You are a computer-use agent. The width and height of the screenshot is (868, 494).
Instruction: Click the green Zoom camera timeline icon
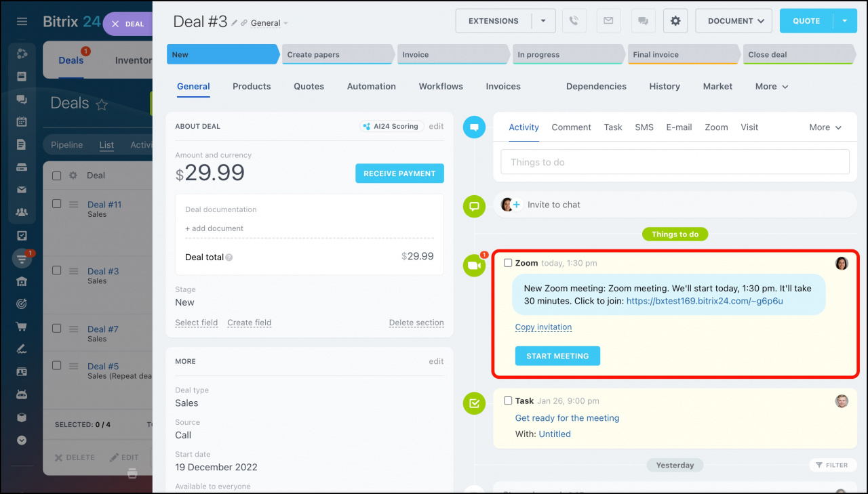pyautogui.click(x=474, y=266)
